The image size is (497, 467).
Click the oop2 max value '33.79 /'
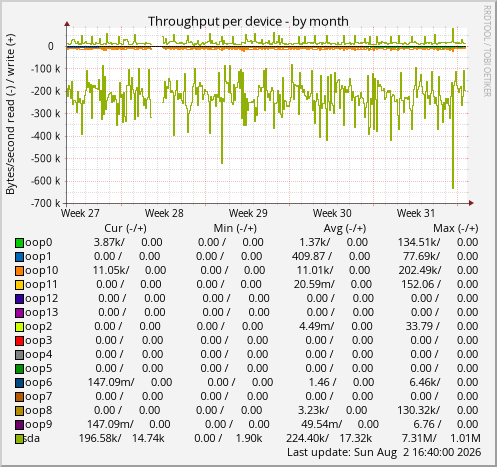point(422,326)
